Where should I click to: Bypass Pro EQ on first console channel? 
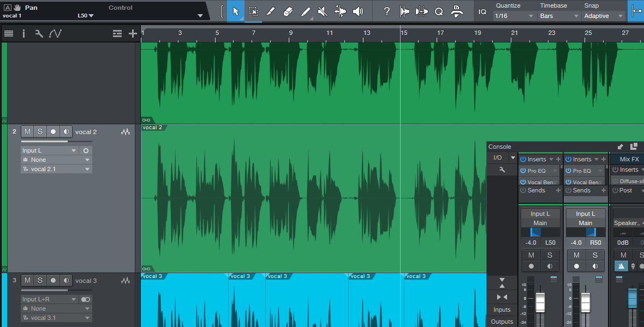click(x=523, y=171)
